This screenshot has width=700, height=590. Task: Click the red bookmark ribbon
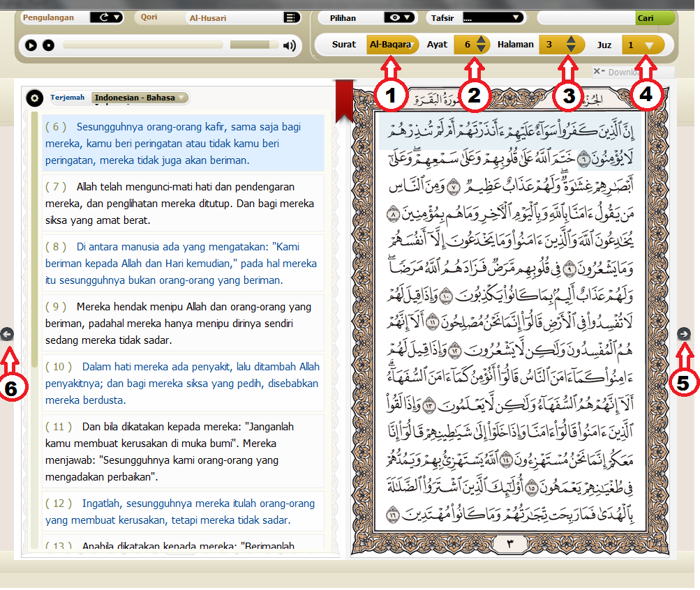[344, 100]
